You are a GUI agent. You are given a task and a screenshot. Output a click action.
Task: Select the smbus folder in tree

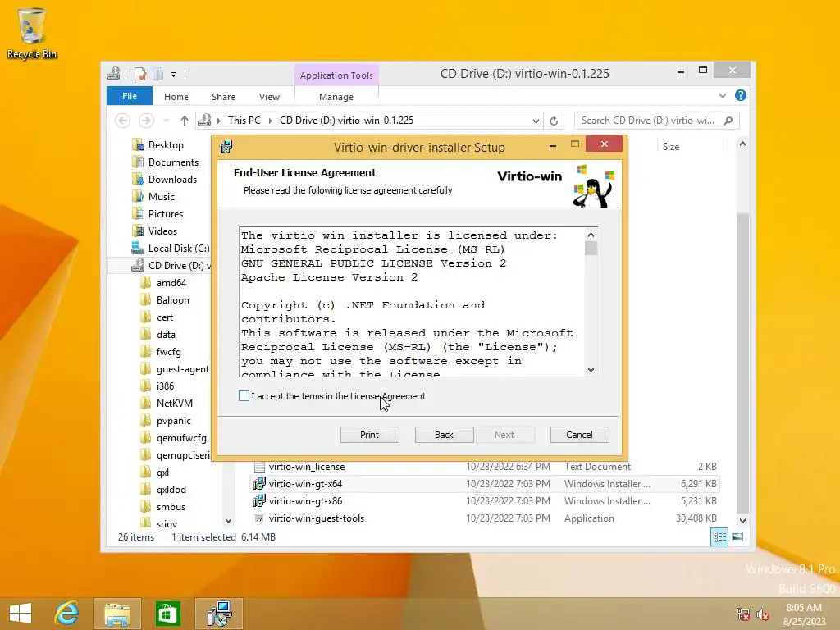(x=171, y=507)
